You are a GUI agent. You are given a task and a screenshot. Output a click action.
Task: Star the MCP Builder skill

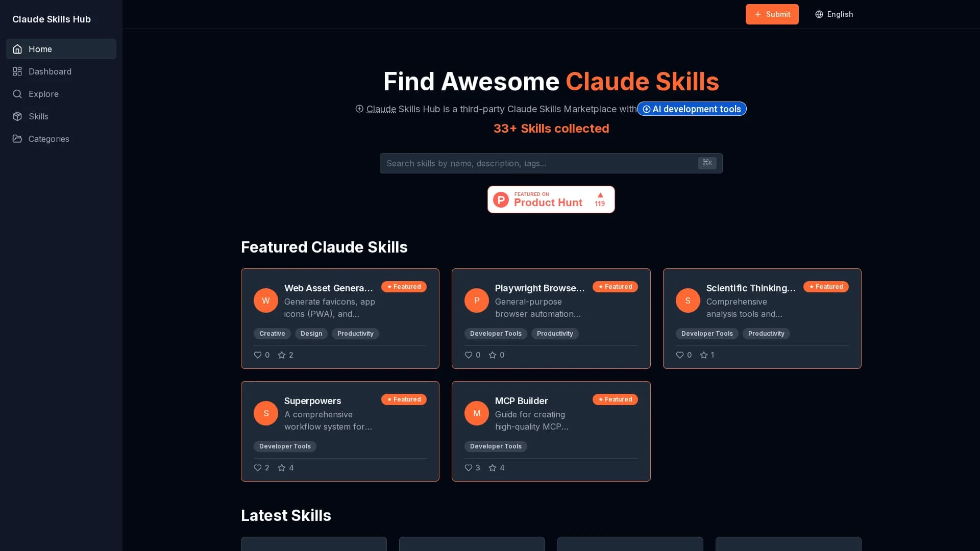(493, 468)
